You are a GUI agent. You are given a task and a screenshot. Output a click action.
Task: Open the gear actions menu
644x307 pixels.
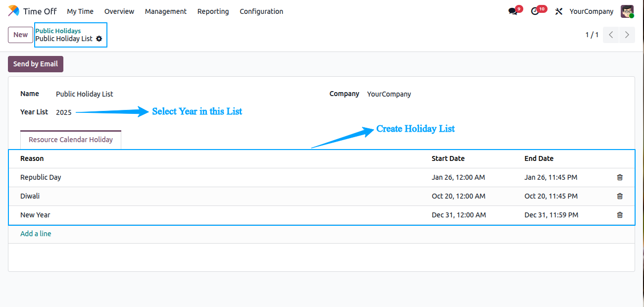pyautogui.click(x=99, y=39)
